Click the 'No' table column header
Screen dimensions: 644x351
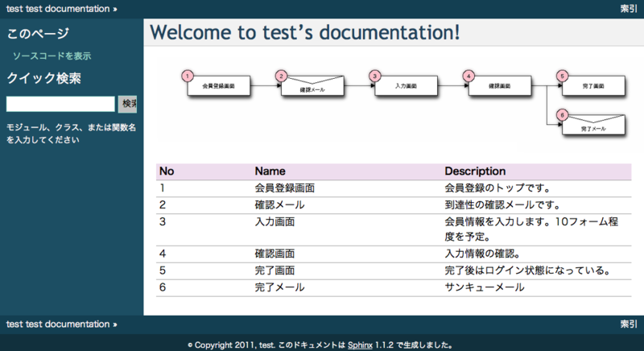pos(167,171)
